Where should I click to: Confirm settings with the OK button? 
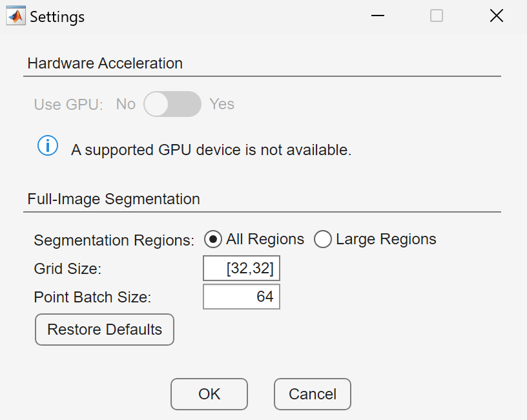[209, 394]
